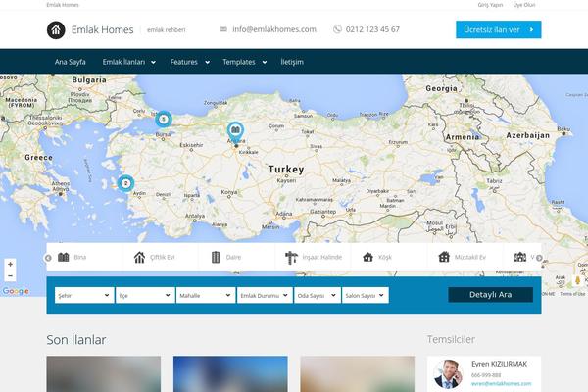This screenshot has height=392, width=588.
Task: Open the Emlak Durumu dropdown
Action: [x=265, y=295]
